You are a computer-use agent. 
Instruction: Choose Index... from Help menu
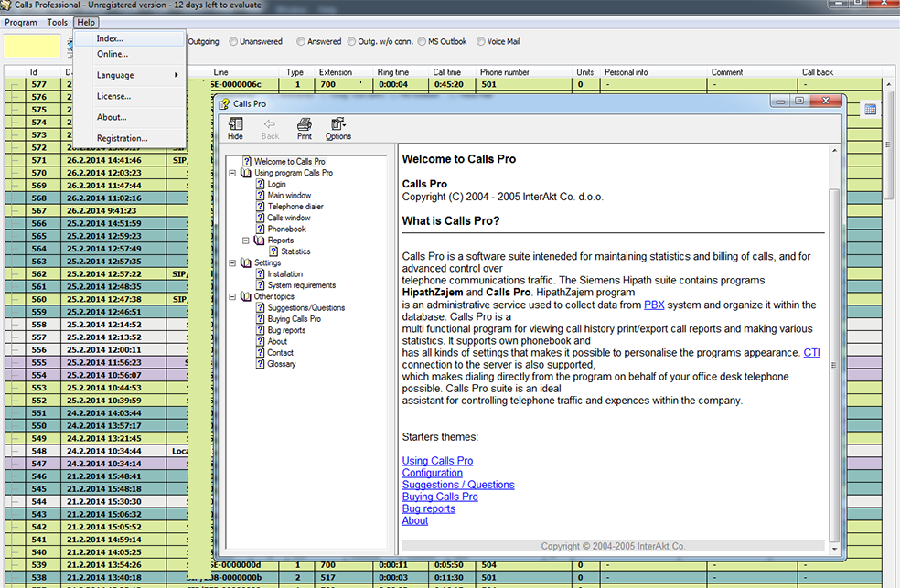click(130, 38)
